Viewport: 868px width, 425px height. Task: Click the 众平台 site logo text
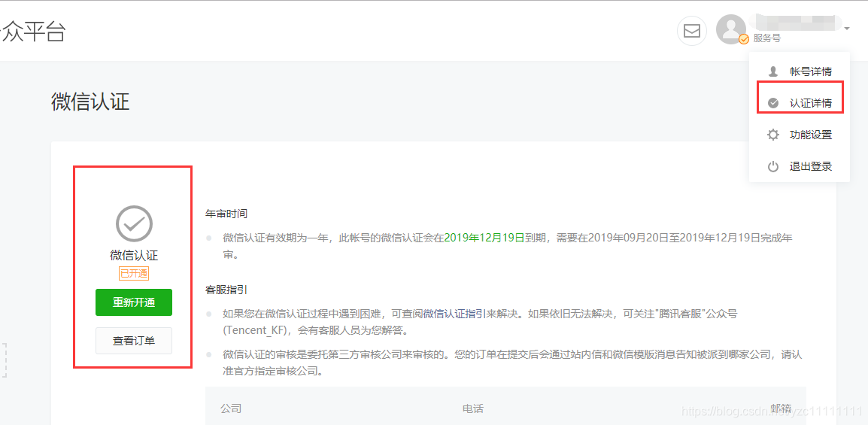(x=32, y=32)
